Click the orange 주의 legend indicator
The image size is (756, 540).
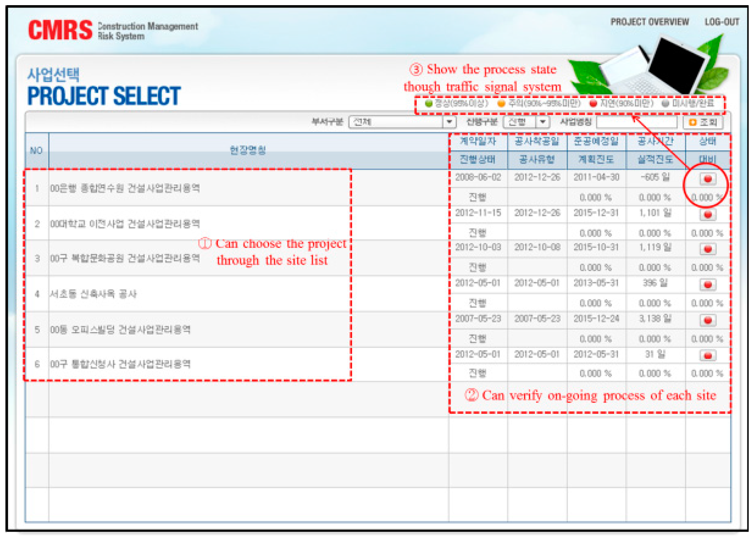(x=501, y=104)
